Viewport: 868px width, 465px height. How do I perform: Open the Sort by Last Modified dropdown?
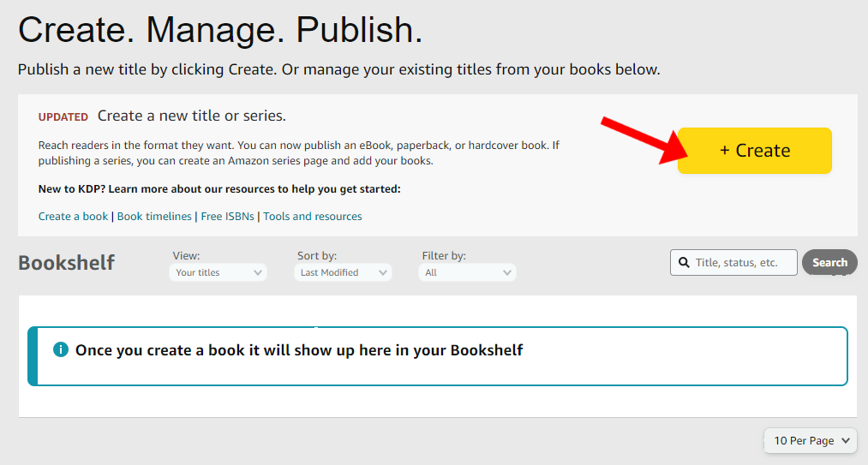click(x=343, y=272)
